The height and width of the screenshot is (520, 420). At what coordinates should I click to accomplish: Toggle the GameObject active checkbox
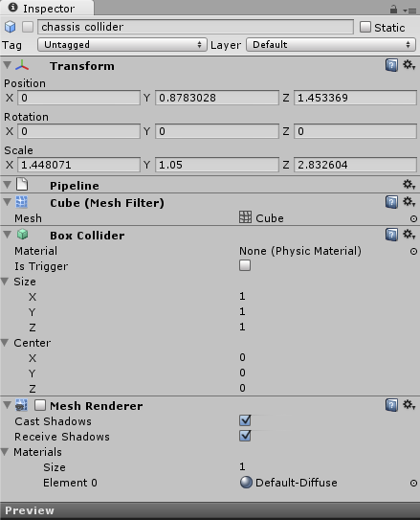28,27
